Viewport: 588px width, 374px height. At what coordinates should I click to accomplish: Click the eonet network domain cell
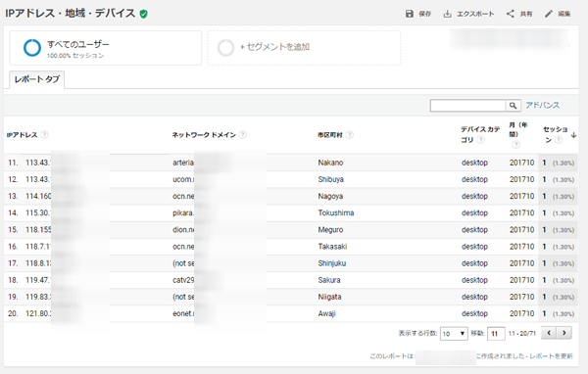point(183,313)
